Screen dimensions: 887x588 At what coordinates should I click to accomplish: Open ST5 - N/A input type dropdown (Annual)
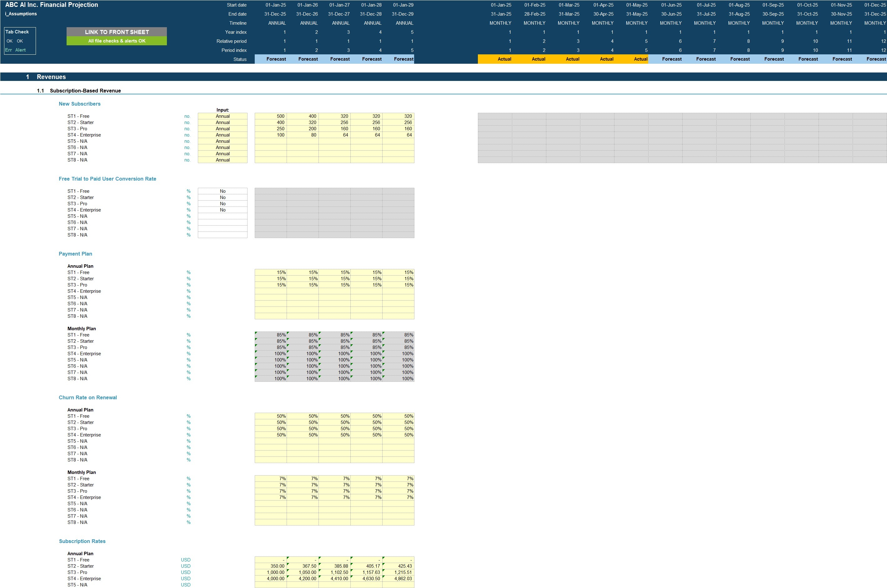tap(223, 141)
